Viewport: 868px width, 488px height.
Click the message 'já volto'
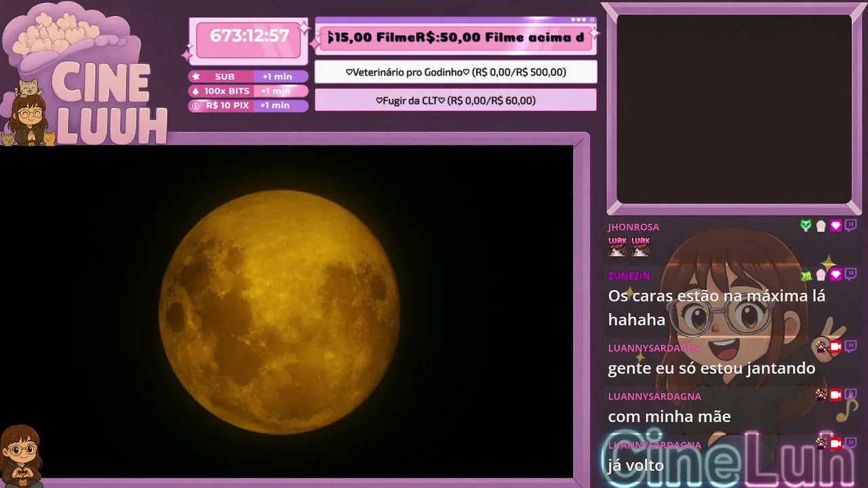635,466
